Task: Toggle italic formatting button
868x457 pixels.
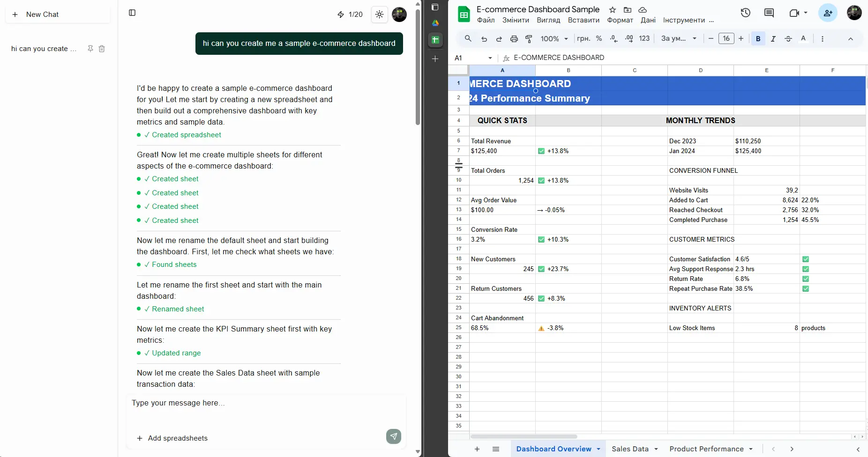Action: click(773, 39)
